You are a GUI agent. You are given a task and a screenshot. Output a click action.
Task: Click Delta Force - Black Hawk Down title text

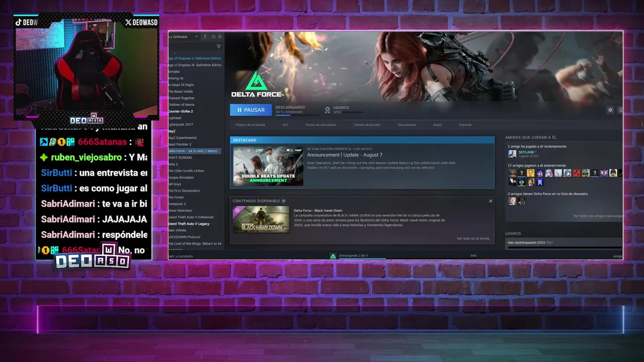point(318,211)
